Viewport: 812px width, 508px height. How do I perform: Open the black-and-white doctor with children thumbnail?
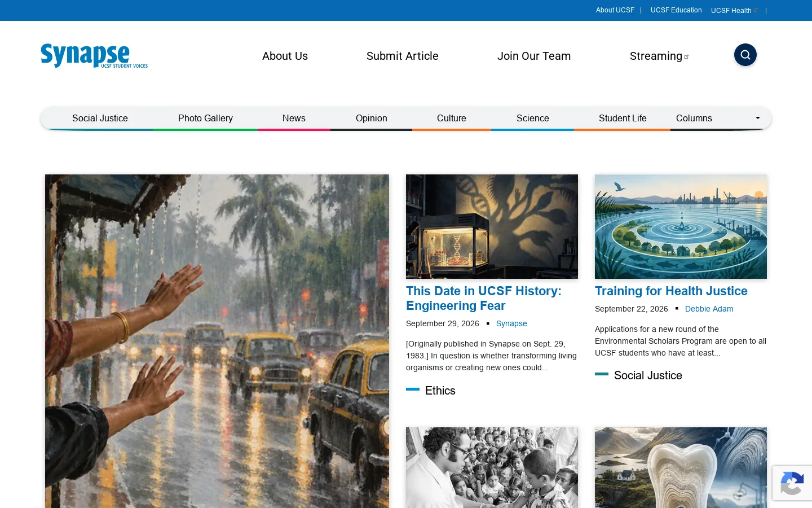click(492, 467)
